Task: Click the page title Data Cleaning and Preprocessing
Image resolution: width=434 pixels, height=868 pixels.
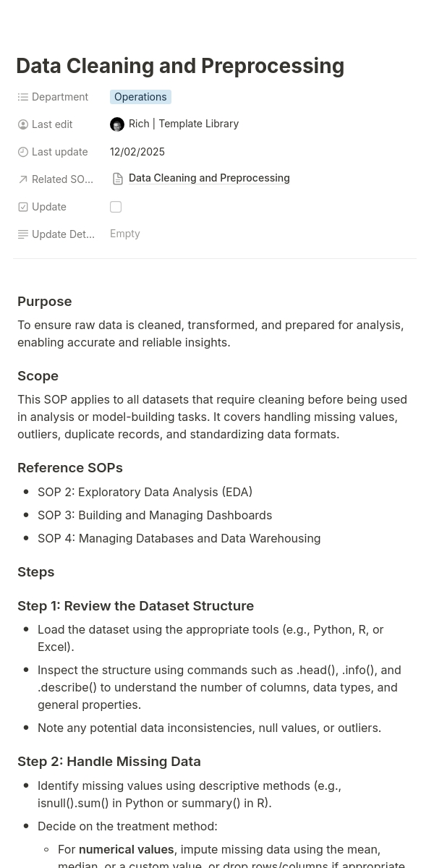Action: (180, 66)
